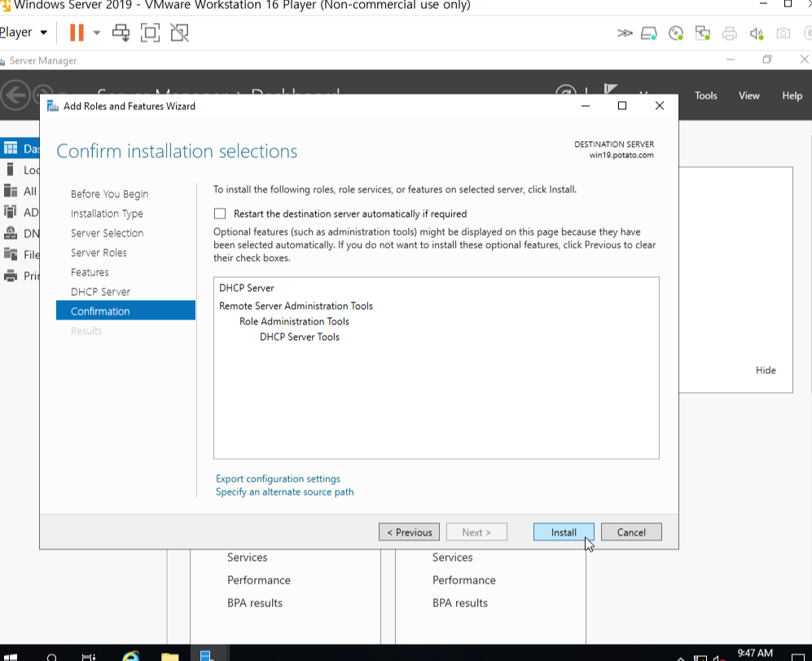The image size is (812, 661).
Task: Enter VMware full screen mode
Action: pyautogui.click(x=150, y=33)
